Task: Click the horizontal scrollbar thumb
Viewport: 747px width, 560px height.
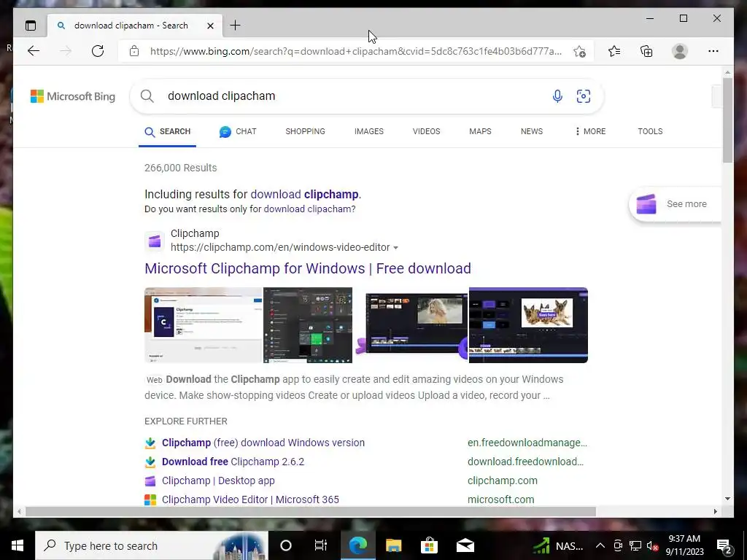Action: 310,512
